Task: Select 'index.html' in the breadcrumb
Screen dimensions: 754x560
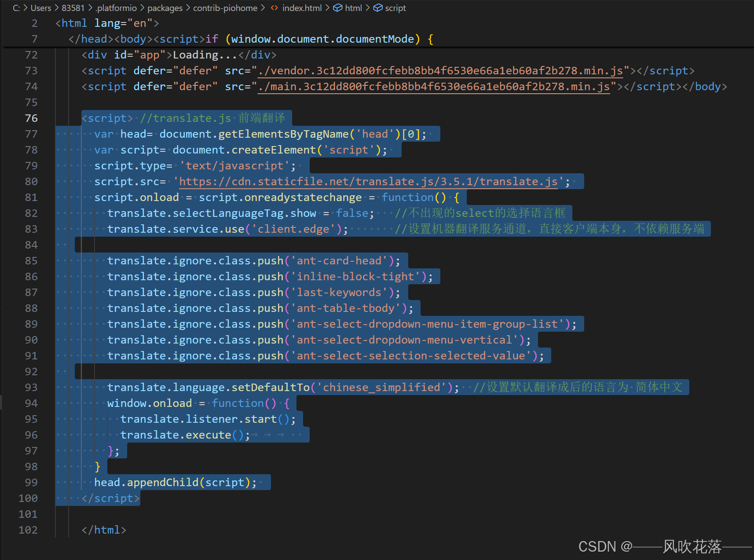Action: click(x=302, y=8)
